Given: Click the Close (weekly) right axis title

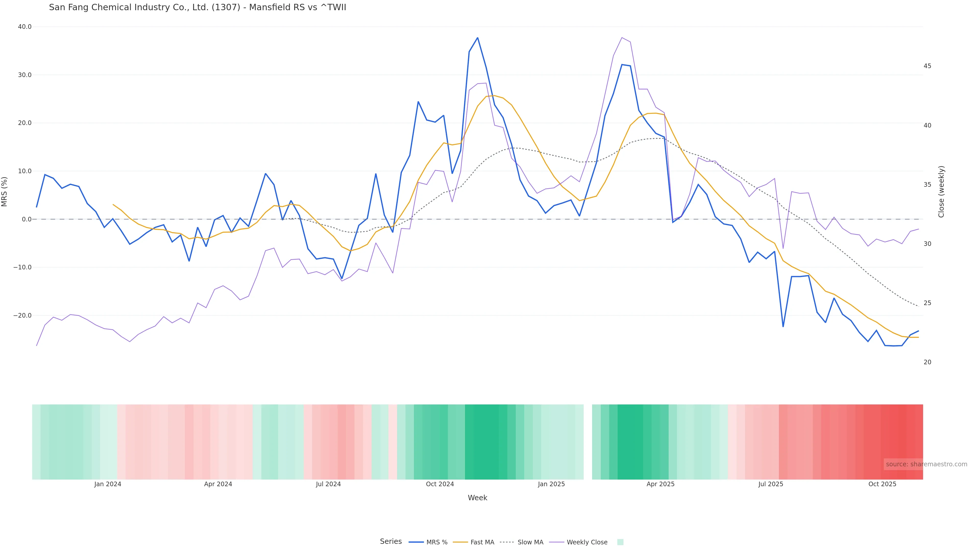Looking at the screenshot, I should 941,192.
